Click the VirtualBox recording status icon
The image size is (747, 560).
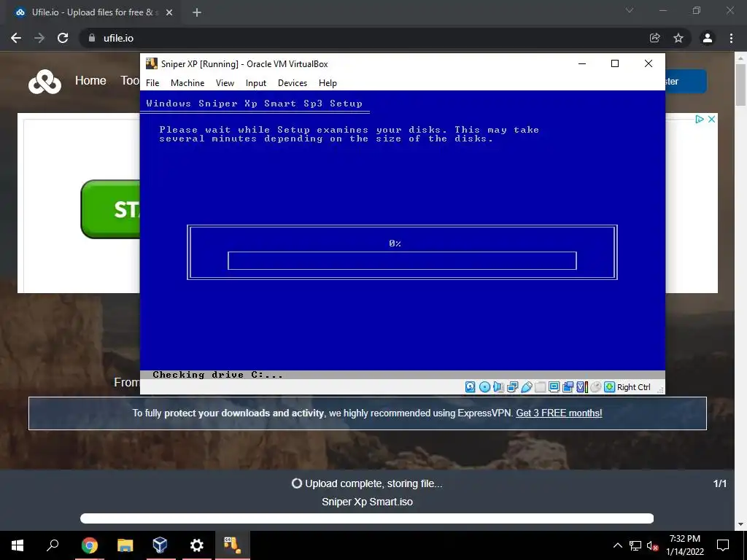tap(568, 387)
